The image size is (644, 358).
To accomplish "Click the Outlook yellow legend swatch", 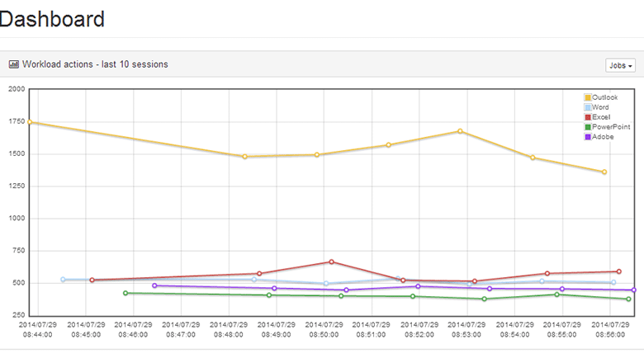I will [588, 98].
